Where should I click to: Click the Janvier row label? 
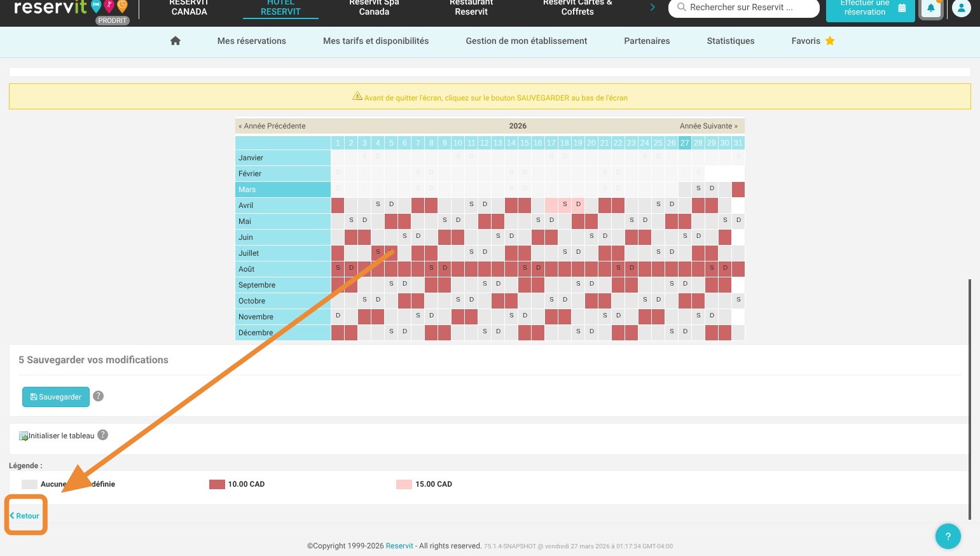point(283,157)
